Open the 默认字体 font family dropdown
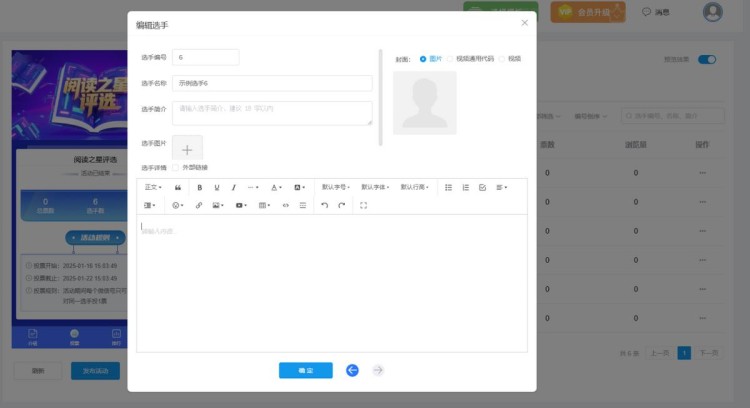Image resolution: width=750 pixels, height=408 pixels. 375,187
